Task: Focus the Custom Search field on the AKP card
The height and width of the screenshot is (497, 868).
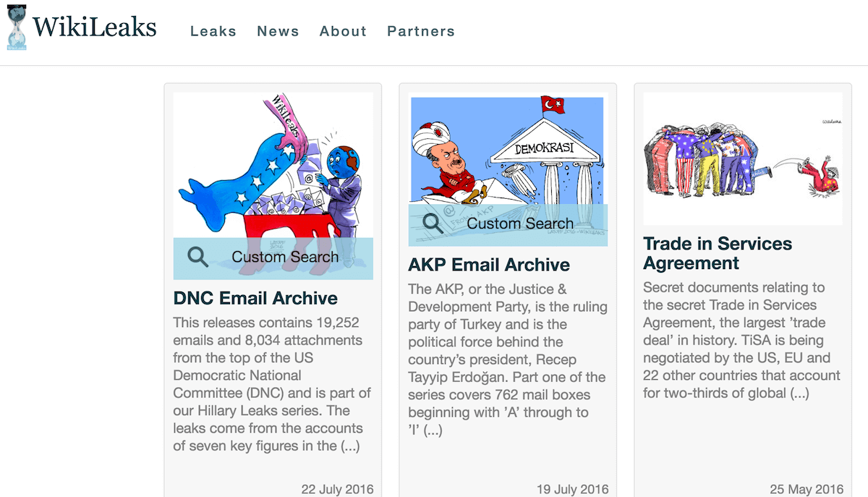Action: click(519, 224)
